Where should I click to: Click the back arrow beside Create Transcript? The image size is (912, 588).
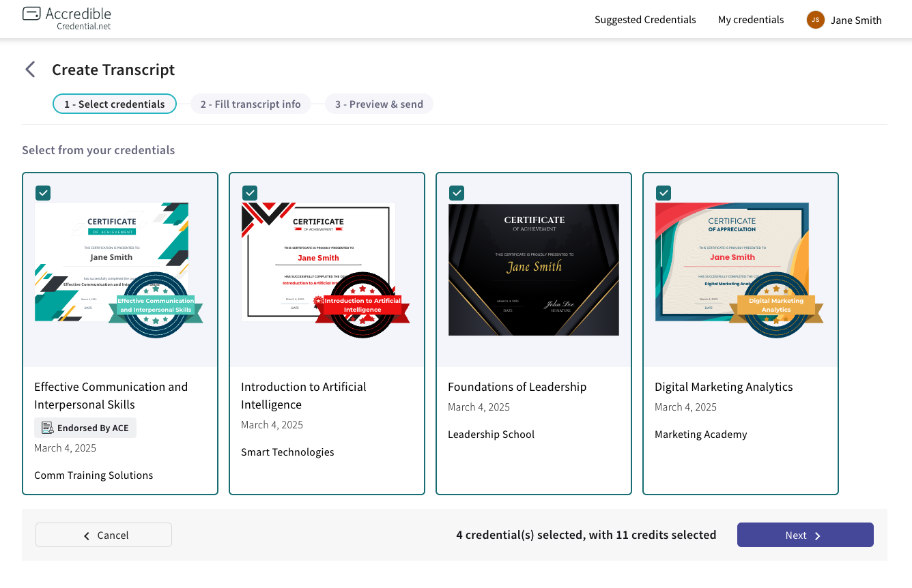(30, 70)
